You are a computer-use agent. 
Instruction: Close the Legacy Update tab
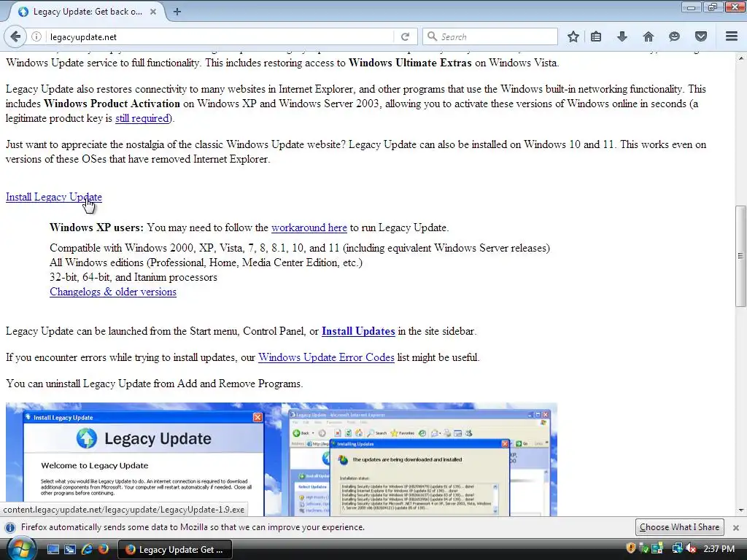(153, 12)
